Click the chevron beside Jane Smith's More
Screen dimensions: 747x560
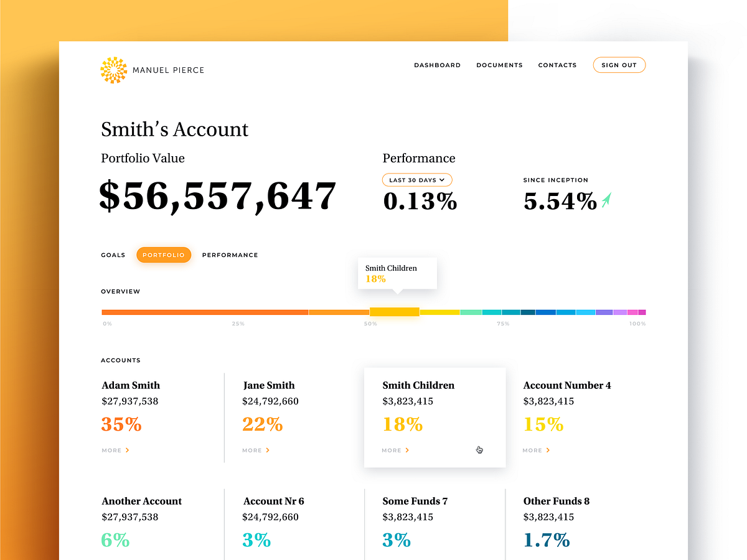tap(268, 450)
